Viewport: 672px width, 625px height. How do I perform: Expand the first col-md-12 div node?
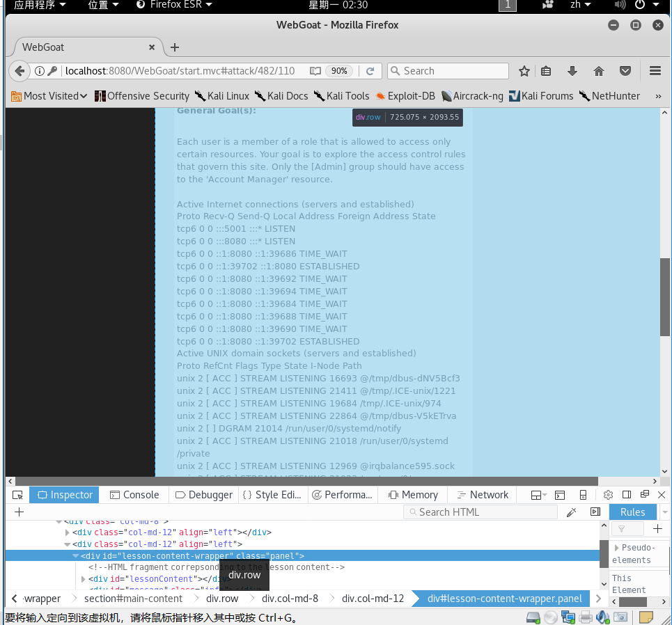tap(68, 532)
